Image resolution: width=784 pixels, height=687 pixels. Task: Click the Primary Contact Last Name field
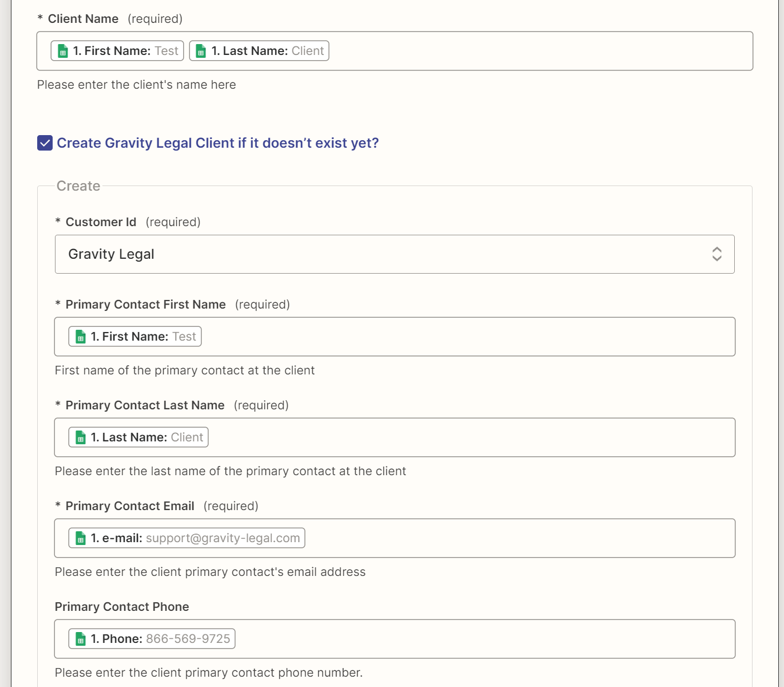pyautogui.click(x=395, y=437)
